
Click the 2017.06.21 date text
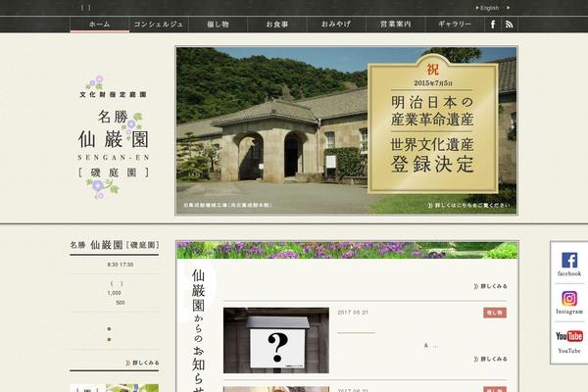click(353, 312)
